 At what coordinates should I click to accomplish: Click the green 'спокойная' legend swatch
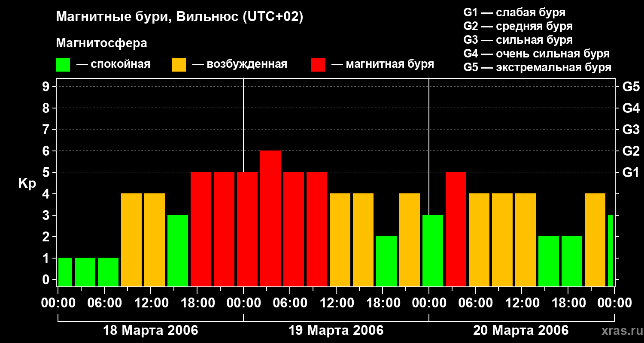pos(63,65)
